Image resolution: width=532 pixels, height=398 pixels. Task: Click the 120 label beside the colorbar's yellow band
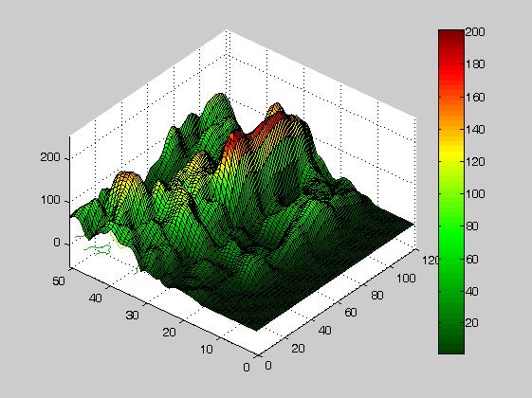click(475, 161)
